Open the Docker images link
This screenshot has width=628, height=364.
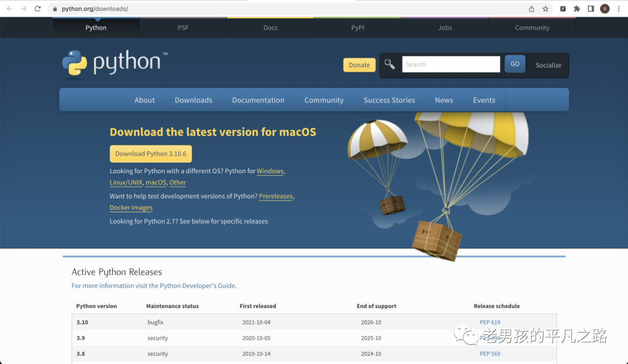[131, 208]
